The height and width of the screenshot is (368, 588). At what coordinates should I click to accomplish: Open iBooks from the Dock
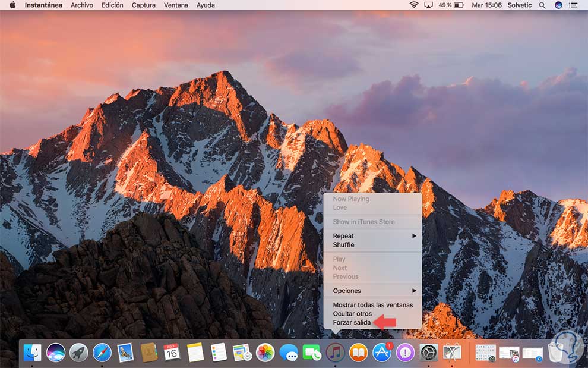[358, 353]
